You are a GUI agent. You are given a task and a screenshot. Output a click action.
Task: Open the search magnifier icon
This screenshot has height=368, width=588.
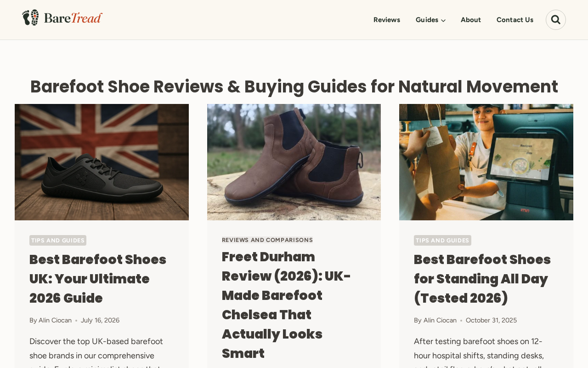click(x=555, y=20)
